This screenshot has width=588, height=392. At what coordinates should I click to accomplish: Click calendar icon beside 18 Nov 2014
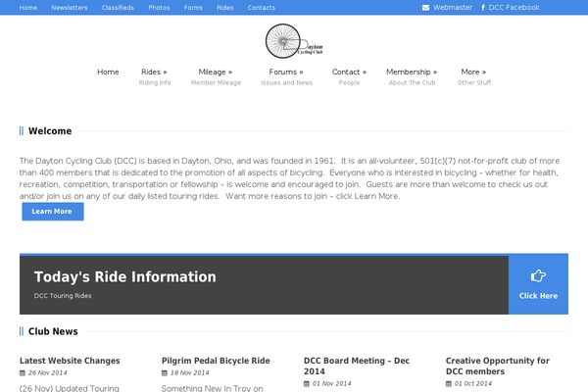(165, 372)
